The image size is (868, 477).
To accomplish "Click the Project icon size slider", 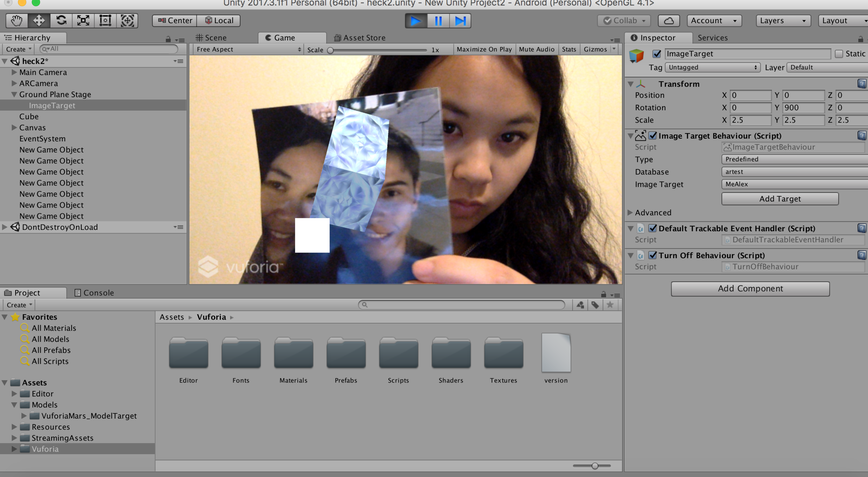I will (x=592, y=466).
